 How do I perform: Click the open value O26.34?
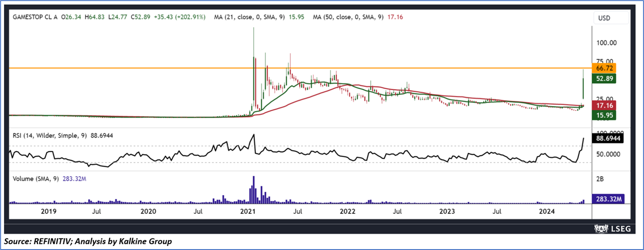pos(71,17)
